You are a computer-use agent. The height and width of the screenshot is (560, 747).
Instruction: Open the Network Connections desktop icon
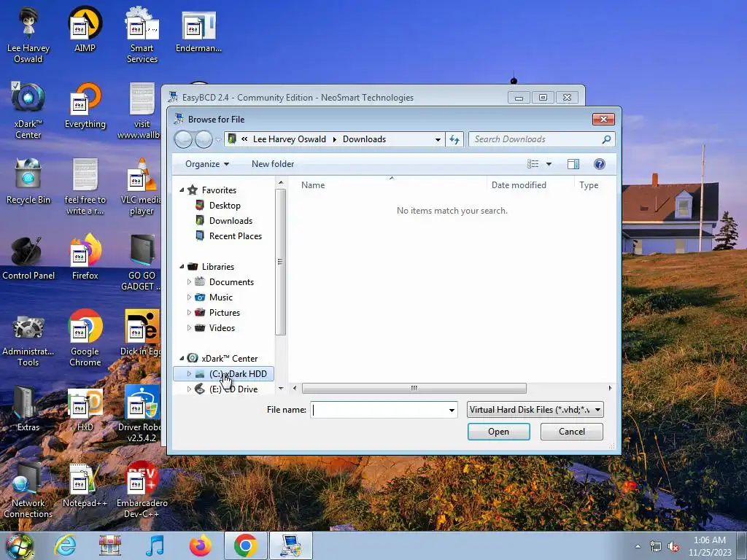[28, 489]
